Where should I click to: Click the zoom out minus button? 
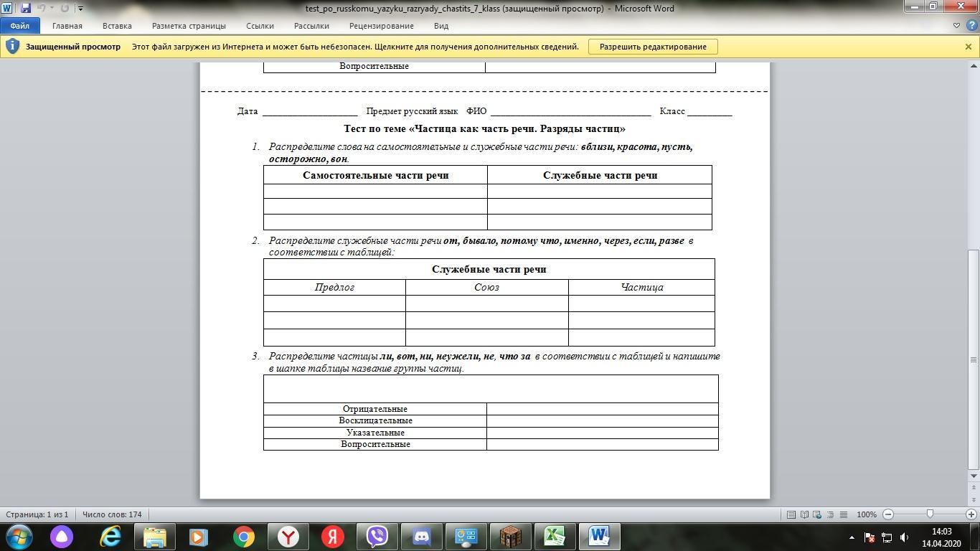click(x=888, y=514)
